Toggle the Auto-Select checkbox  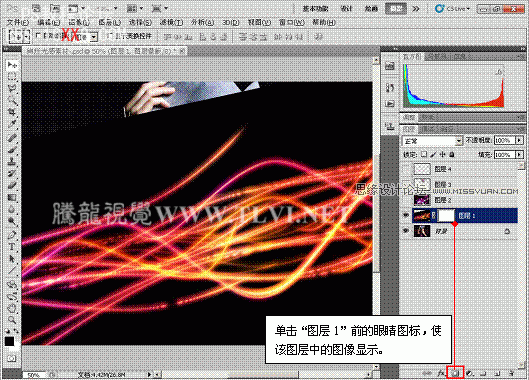tap(38, 35)
